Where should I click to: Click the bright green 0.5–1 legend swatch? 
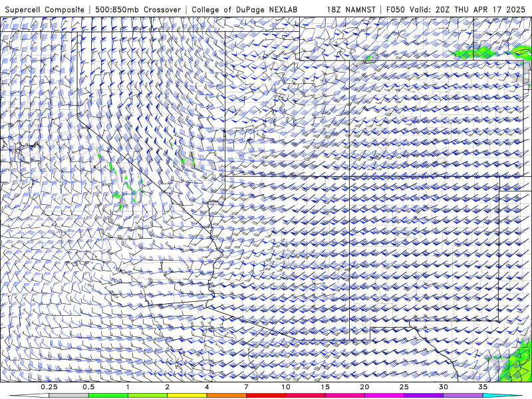coord(108,396)
